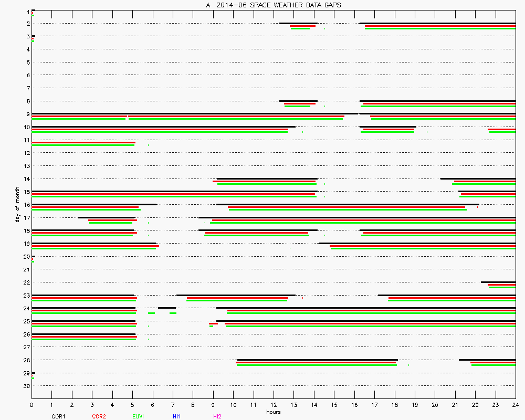525x420 pixels.
Task: Click the 'hours' x-axis label
Action: click(x=273, y=412)
